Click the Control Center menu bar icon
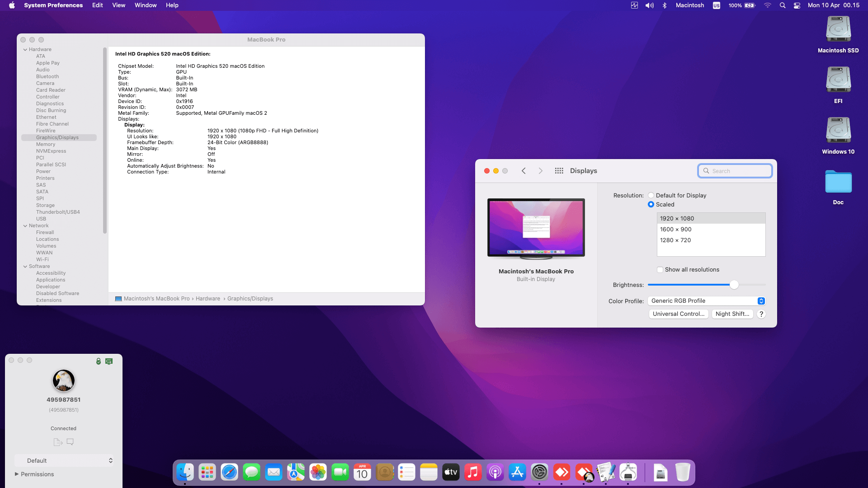 [797, 5]
